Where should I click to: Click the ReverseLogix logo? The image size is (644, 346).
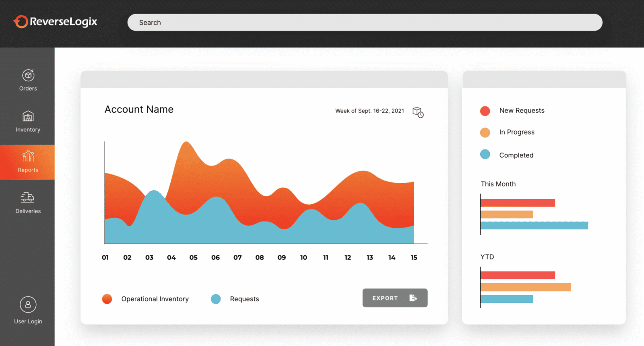(55, 22)
